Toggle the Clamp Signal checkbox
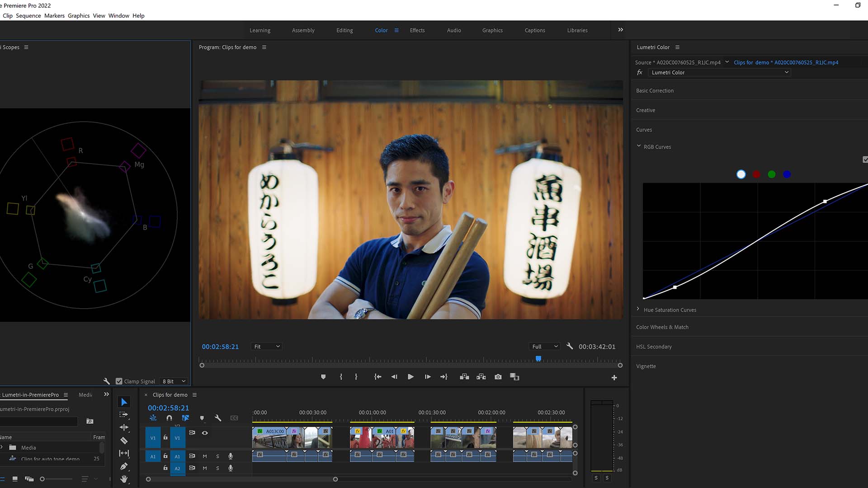This screenshot has height=488, width=868. coord(118,381)
